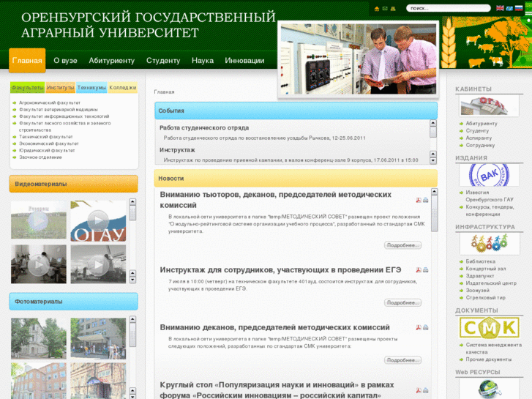Image resolution: width=532 pixels, height=399 pixels.
Task: Open PDF icon for тьюторов news item
Action: pyautogui.click(x=419, y=200)
